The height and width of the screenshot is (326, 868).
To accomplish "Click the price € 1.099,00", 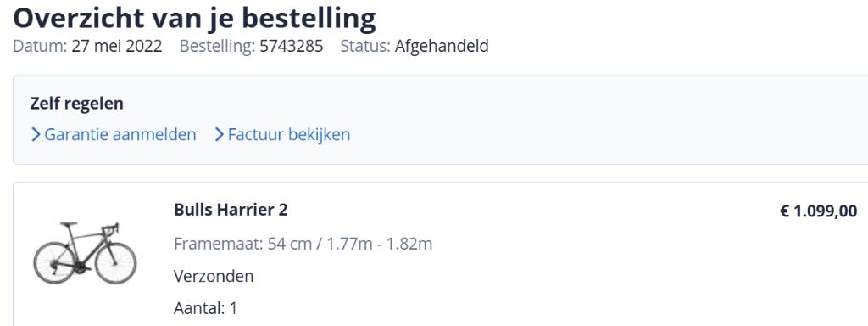I will pyautogui.click(x=819, y=211).
